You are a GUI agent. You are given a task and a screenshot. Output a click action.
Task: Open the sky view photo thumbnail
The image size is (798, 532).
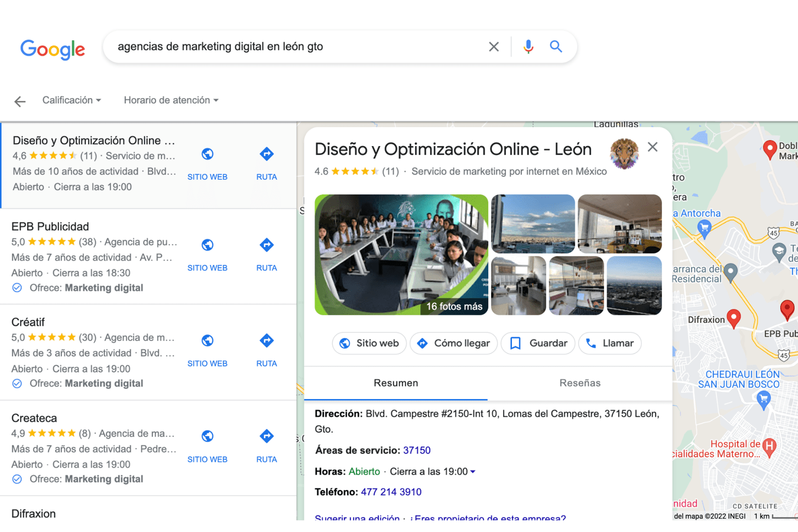(533, 224)
